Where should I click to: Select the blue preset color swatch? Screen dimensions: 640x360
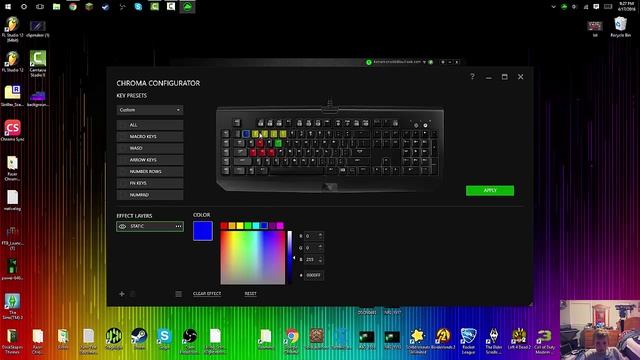coord(264,226)
